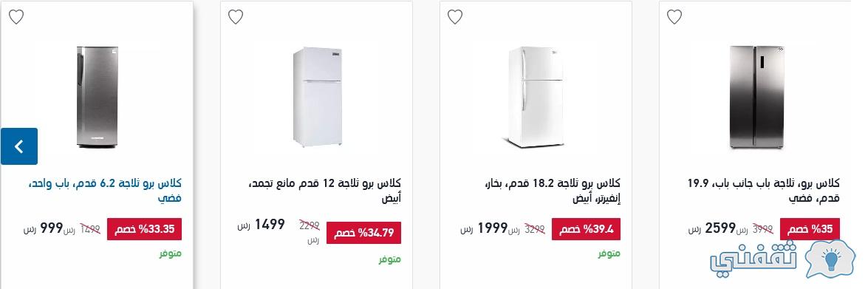The width and height of the screenshot is (868, 289).
Task: Open link كلاس برو ثلاجة 6.2 قدم
Action: 104,190
